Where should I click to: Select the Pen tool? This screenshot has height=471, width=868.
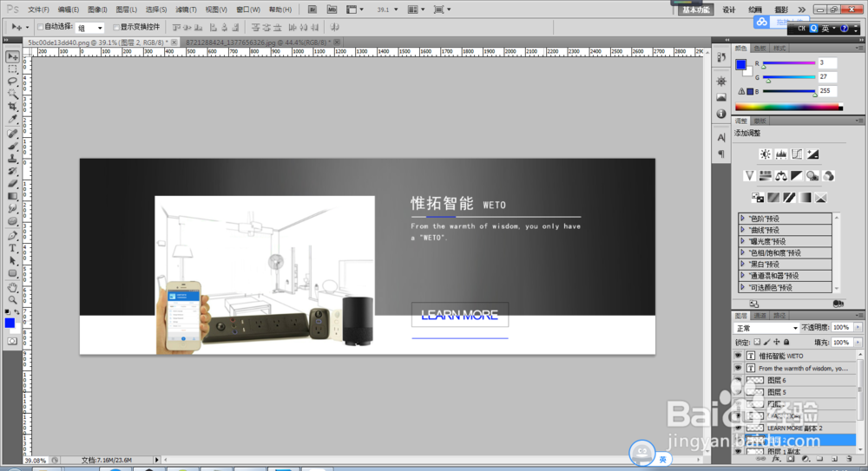coord(12,236)
